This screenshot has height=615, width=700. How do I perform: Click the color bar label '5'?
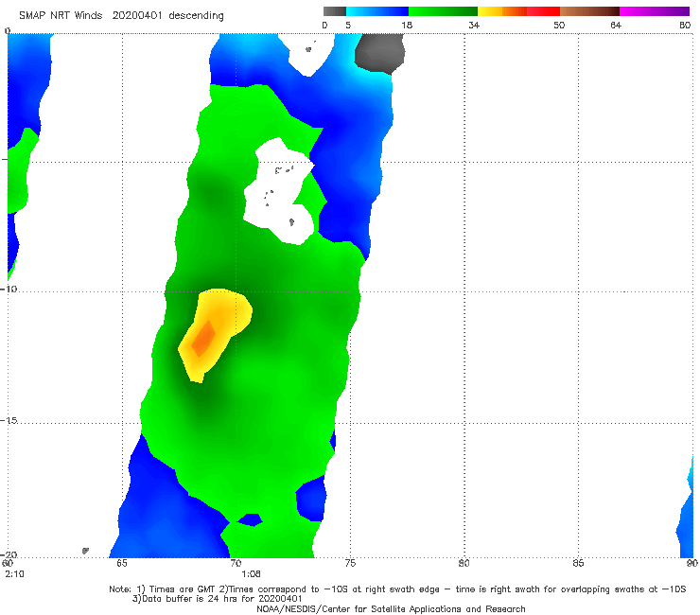click(348, 25)
